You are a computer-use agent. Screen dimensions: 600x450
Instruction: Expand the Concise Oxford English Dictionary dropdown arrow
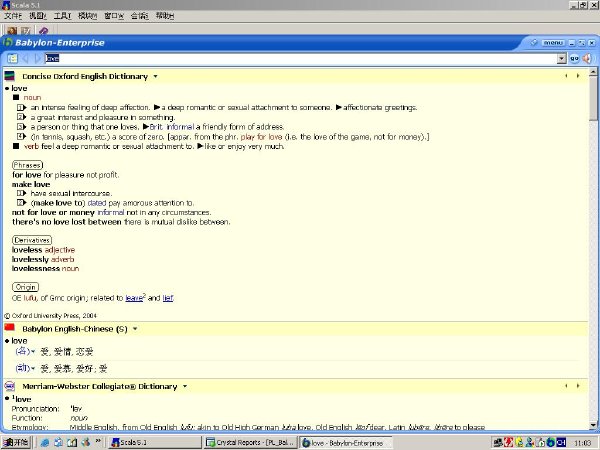(155, 77)
